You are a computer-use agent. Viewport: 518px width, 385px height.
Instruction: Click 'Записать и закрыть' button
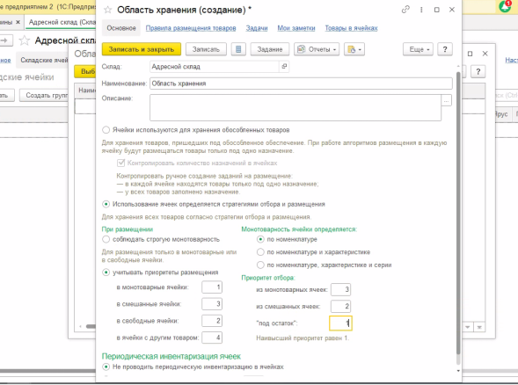coord(141,49)
